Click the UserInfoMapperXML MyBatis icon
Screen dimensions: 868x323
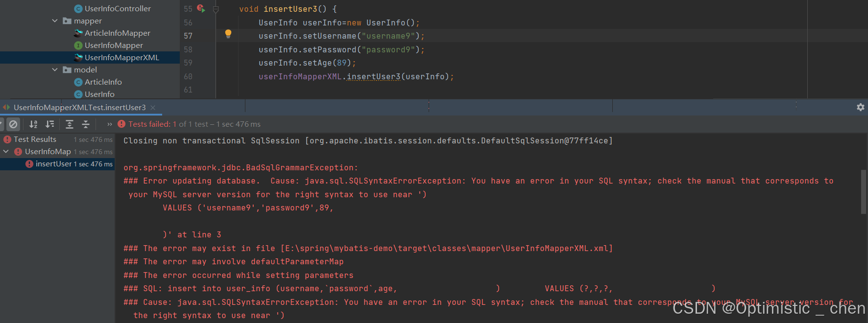pos(78,58)
